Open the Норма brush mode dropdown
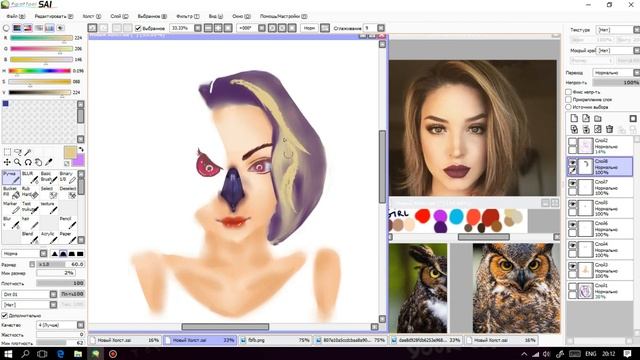640x360 pixels. pos(44,254)
